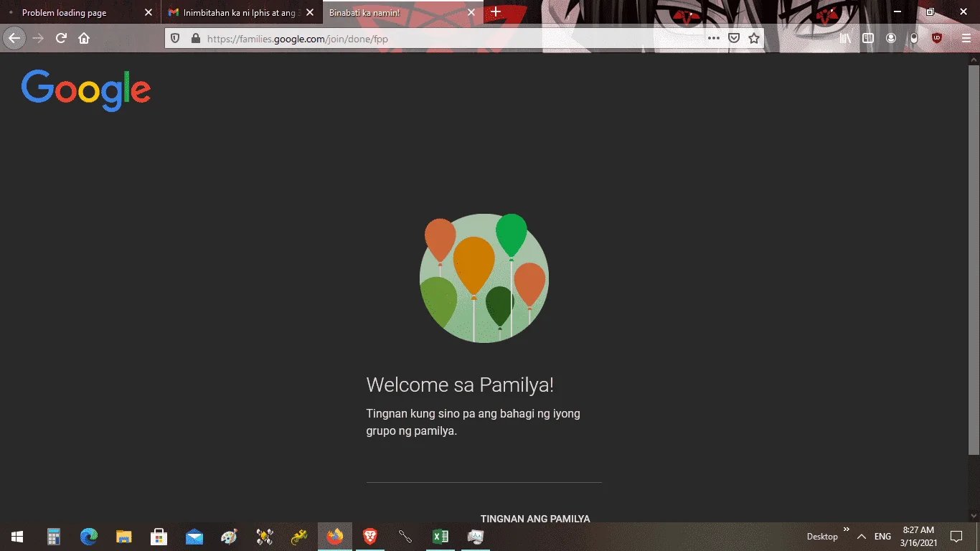
Task: Open Brave browser from taskbar
Action: pos(370,537)
